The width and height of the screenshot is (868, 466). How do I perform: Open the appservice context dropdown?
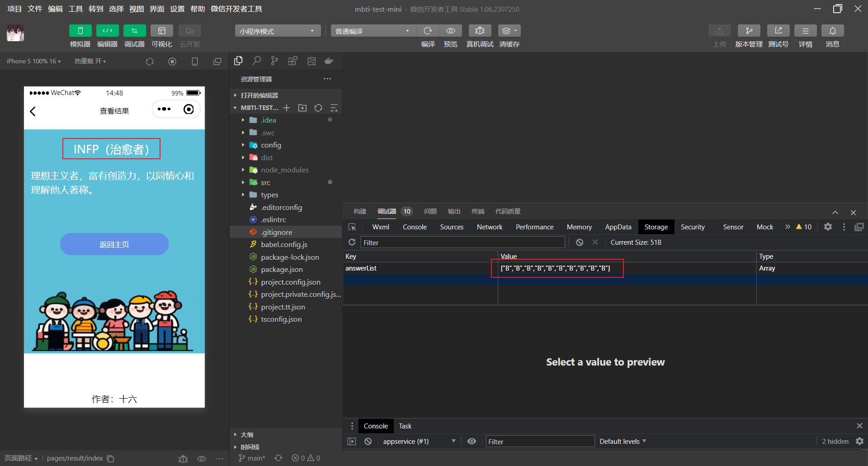419,441
